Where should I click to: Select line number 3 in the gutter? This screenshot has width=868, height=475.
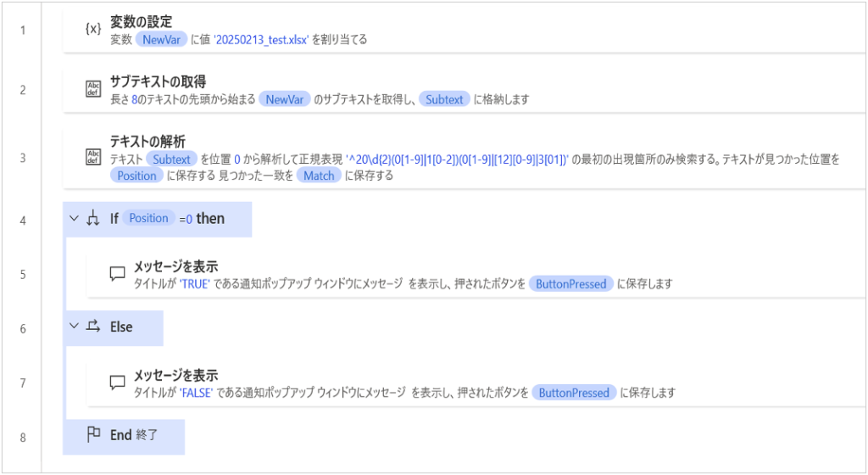point(23,158)
